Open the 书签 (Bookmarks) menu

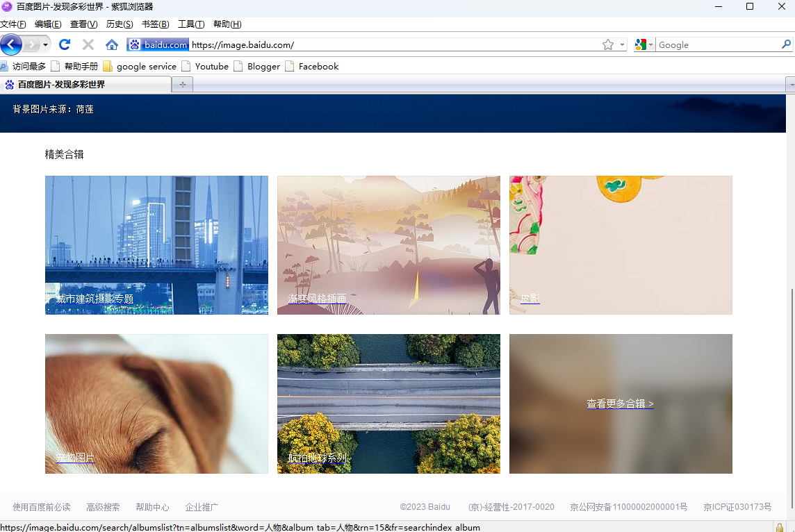(155, 24)
